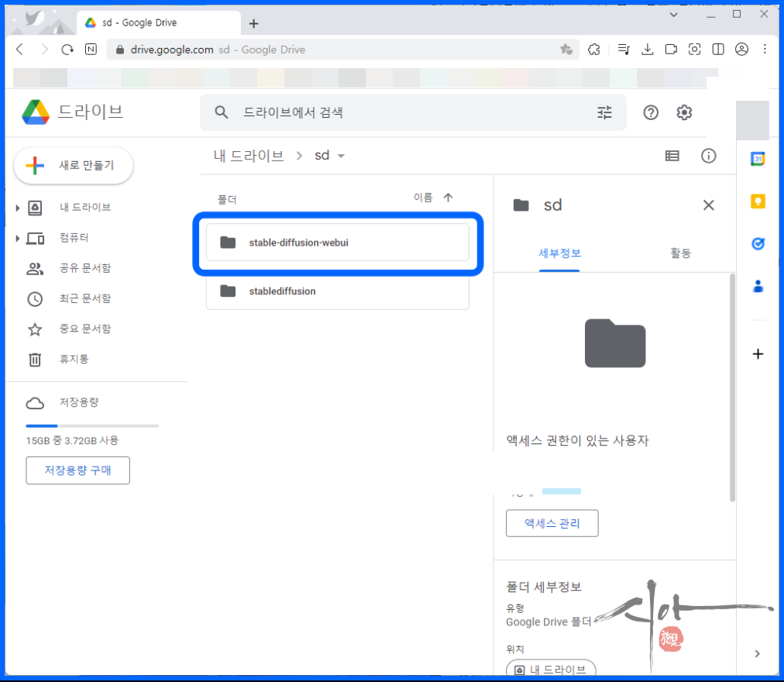Switch to 세부정보 tab
The image size is (784, 682).
559,253
